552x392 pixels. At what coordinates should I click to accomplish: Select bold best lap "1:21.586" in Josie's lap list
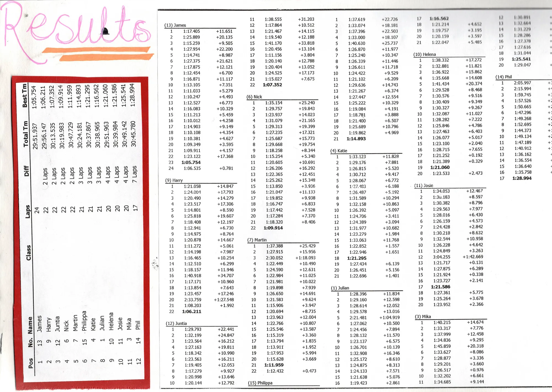coord(440,287)
